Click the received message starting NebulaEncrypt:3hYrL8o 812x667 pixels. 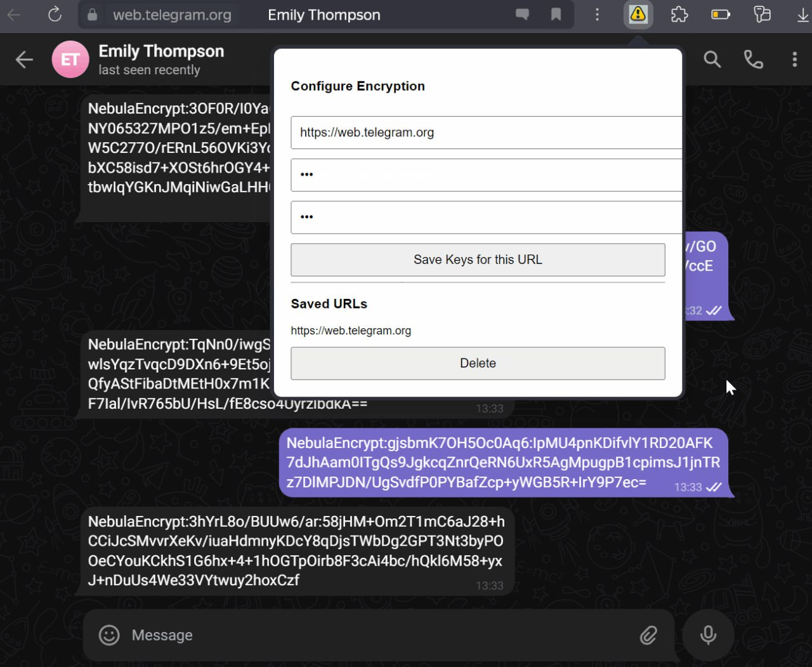pyautogui.click(x=296, y=551)
